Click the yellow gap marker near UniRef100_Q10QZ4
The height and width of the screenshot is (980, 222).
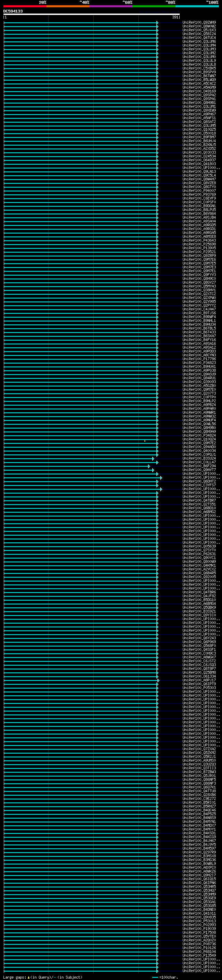click(145, 441)
